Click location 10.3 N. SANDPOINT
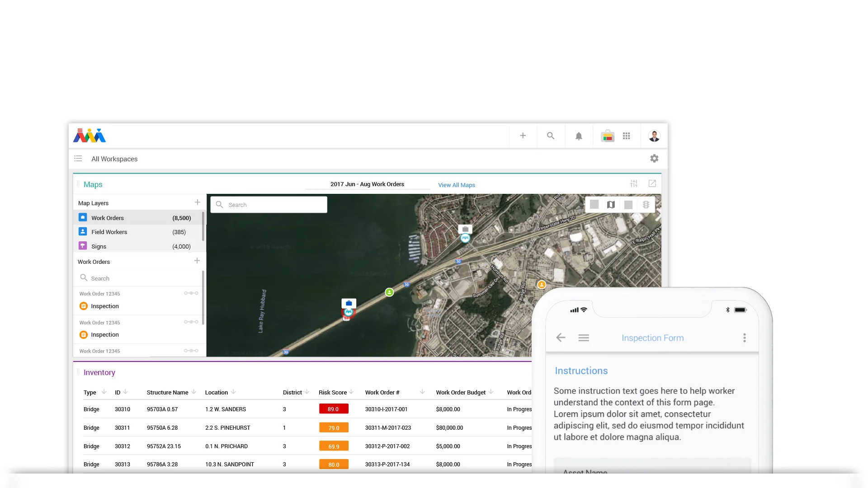Viewport: 868px width, 488px height. [x=230, y=465]
